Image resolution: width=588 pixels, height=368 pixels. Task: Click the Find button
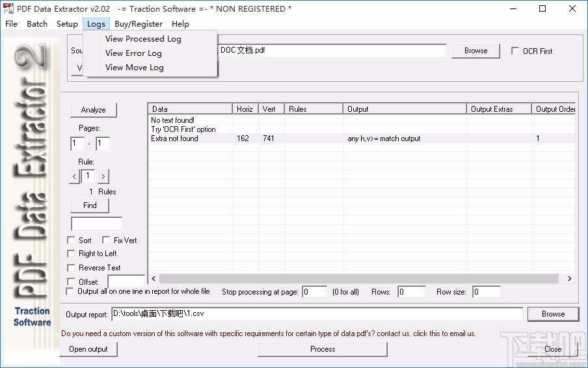[x=90, y=205]
